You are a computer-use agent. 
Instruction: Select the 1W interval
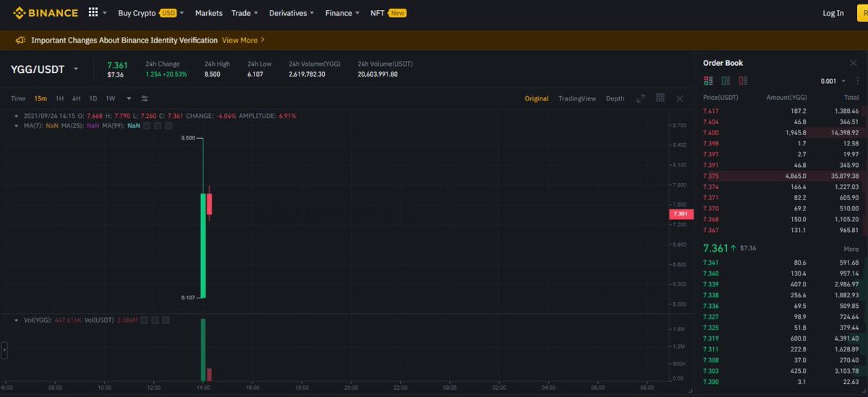(x=111, y=98)
